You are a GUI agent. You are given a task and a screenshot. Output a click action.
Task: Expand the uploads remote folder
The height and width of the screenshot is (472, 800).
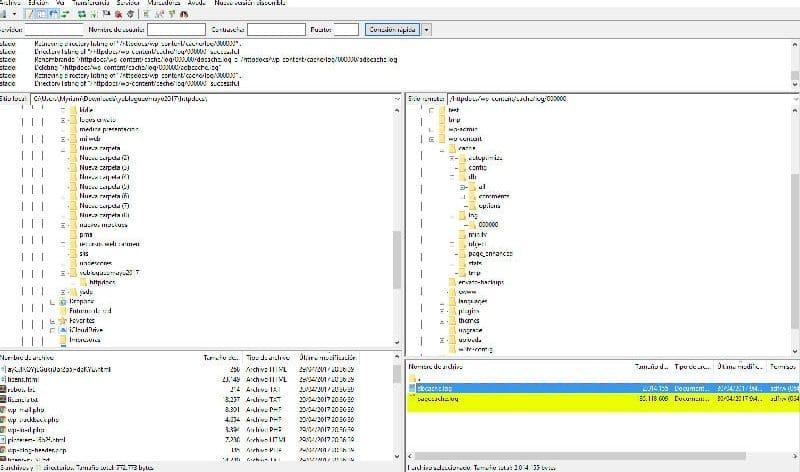442,340
